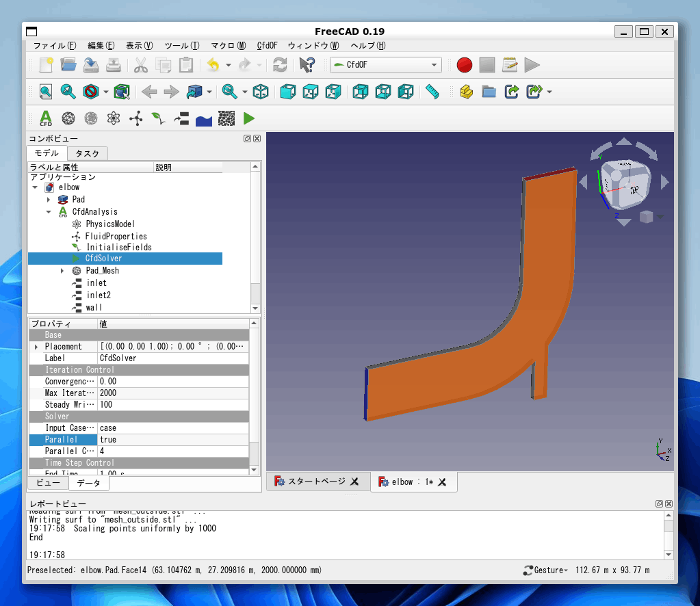This screenshot has width=700, height=606.
Task: Collapse the elbow document tree node
Action: coord(36,187)
